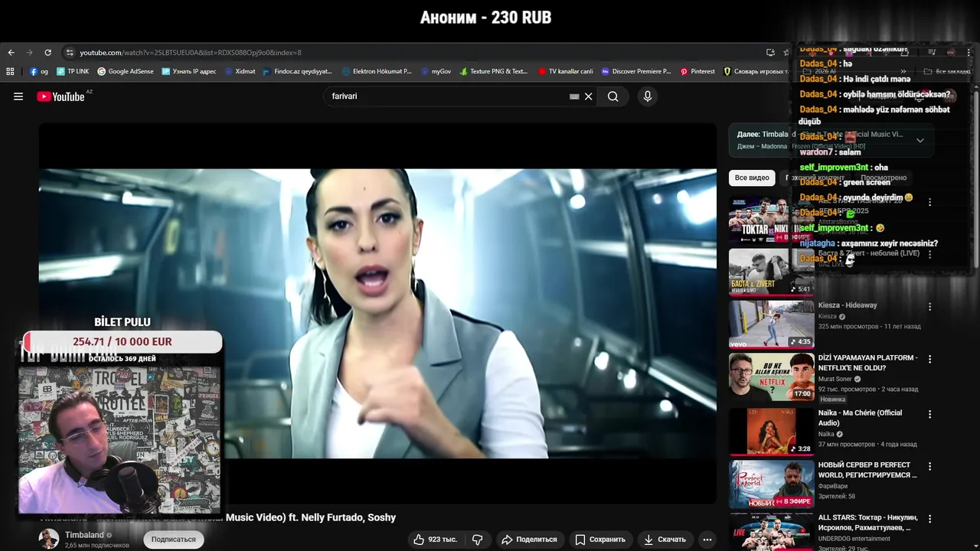The image size is (980, 551).
Task: Open the Google AdSense bookmark
Action: pyautogui.click(x=126, y=71)
